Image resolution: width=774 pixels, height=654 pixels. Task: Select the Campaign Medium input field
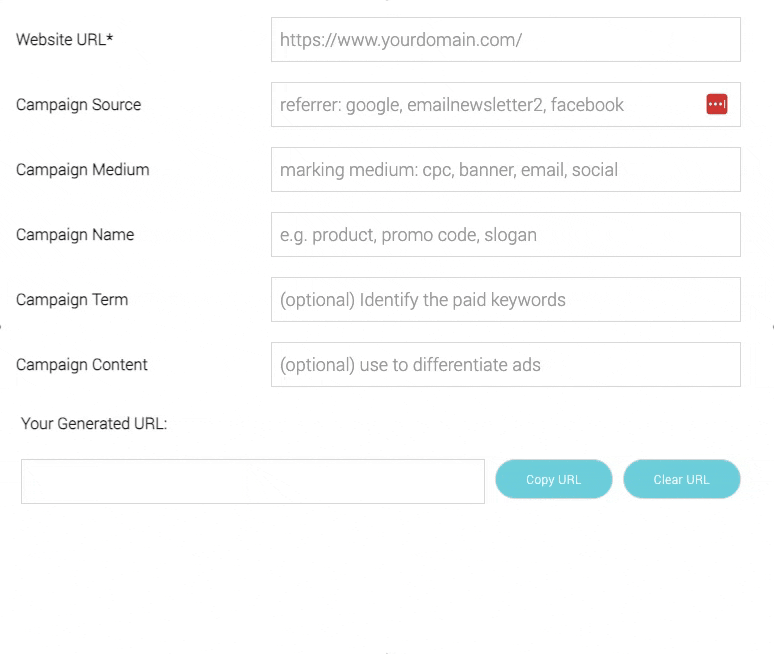[x=505, y=170]
